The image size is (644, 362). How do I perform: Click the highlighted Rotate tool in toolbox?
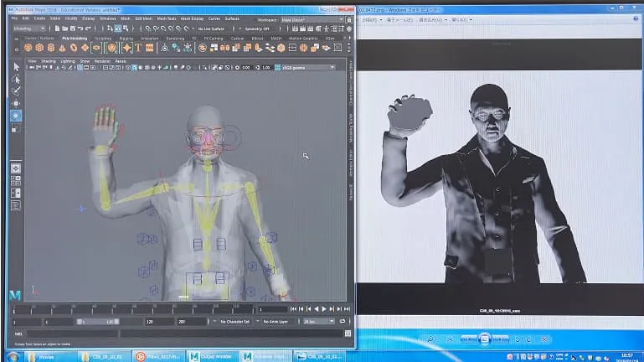click(16, 116)
